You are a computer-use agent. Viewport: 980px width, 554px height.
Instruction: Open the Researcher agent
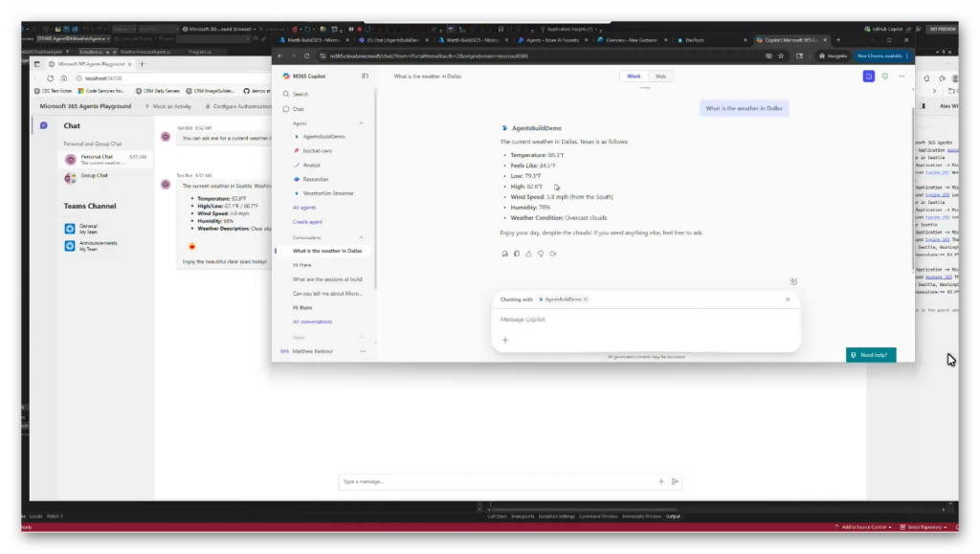[x=316, y=179]
